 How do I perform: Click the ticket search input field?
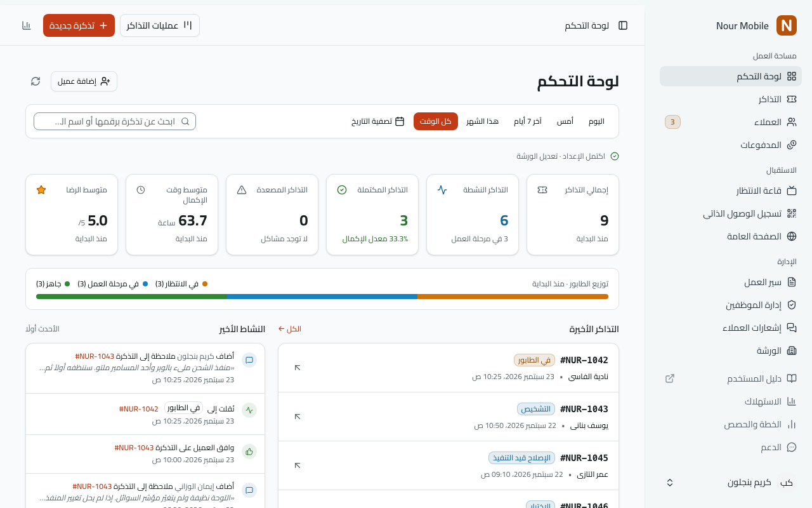pos(115,121)
